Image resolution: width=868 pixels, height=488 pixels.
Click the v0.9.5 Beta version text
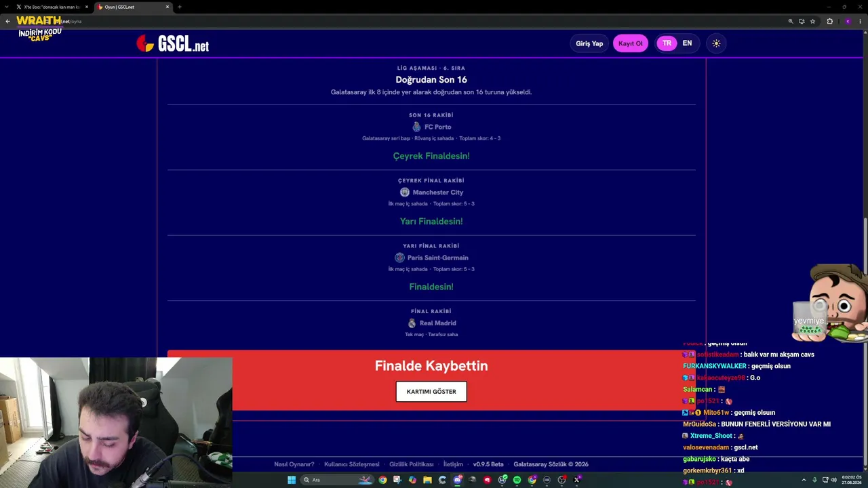pyautogui.click(x=488, y=464)
